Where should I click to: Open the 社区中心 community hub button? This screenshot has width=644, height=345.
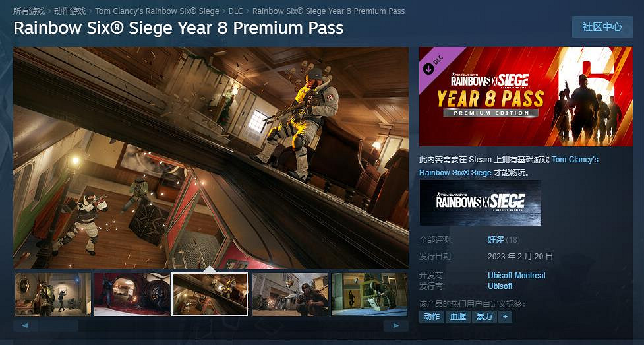pos(602,27)
